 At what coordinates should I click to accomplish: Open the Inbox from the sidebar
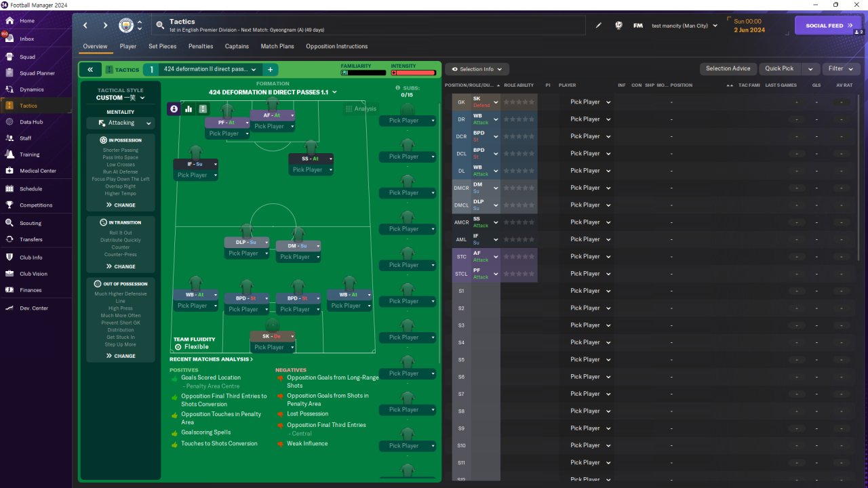(x=27, y=39)
